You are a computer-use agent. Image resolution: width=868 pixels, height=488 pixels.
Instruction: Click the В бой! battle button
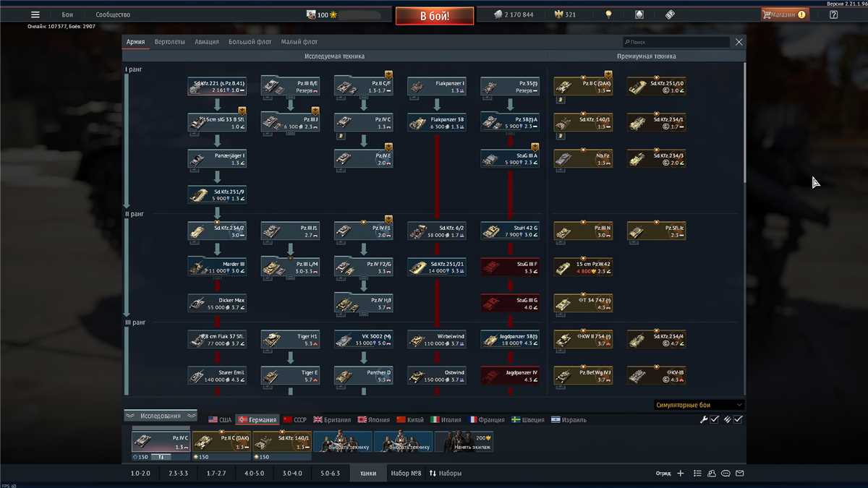tap(434, 15)
